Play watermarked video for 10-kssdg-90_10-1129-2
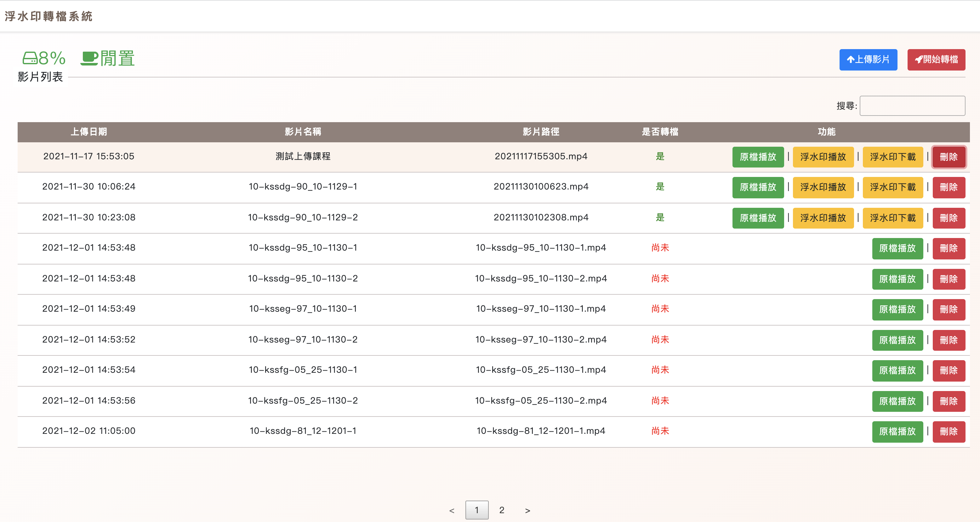The height and width of the screenshot is (522, 980). tap(823, 218)
